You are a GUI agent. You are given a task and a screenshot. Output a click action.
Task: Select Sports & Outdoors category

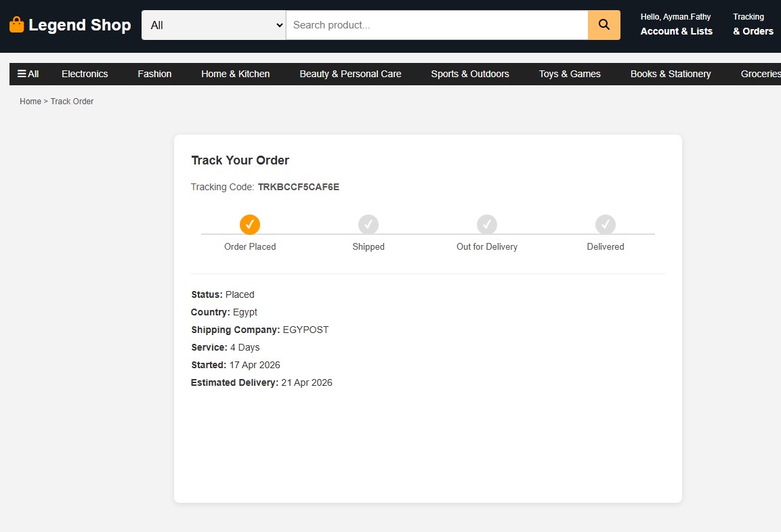(x=470, y=74)
